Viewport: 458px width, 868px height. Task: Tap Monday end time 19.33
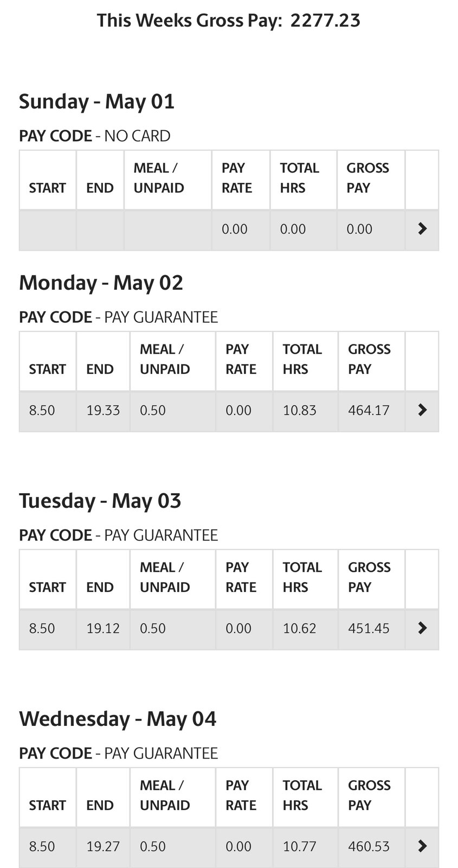coord(103,411)
